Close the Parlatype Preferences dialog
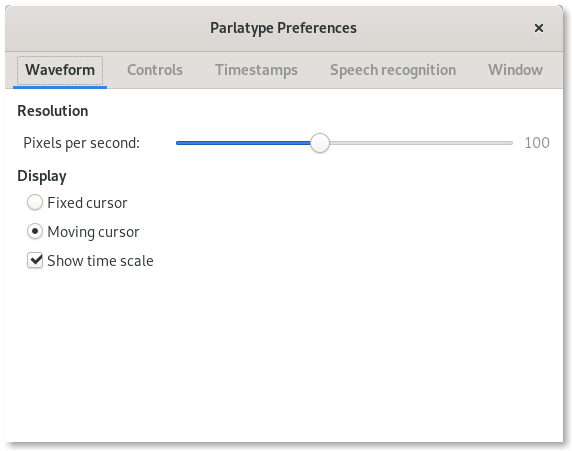572x451 pixels. (538, 28)
